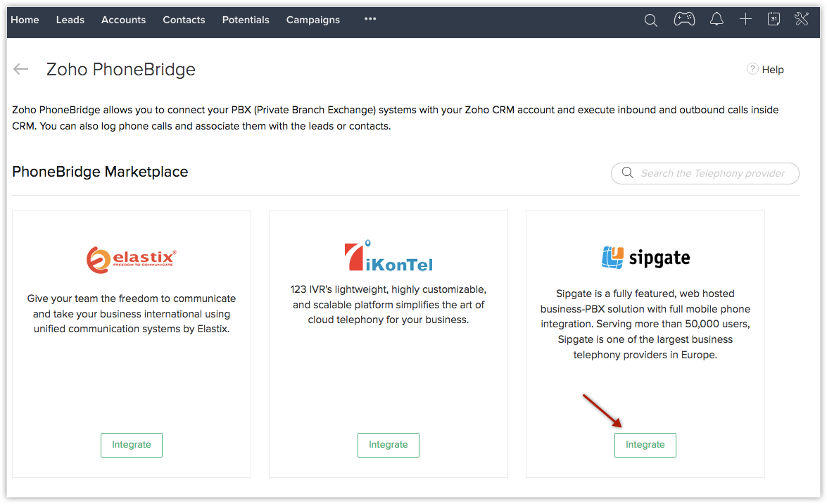Click the iKonTel logo
This screenshot has width=827, height=504.
pos(389,256)
